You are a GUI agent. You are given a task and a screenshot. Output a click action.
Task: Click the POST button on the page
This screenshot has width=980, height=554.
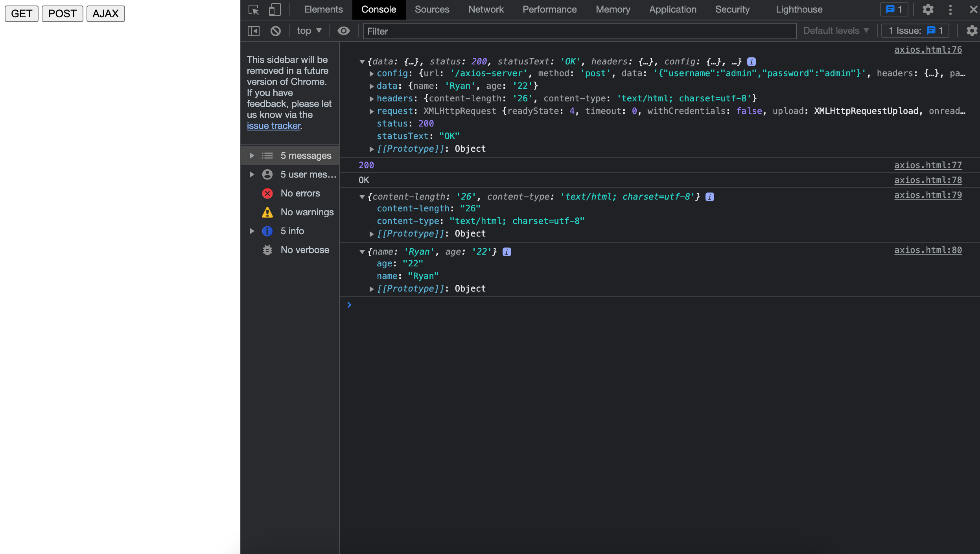click(x=63, y=14)
